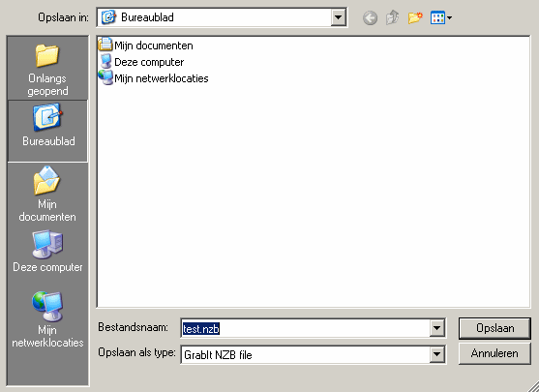The height and width of the screenshot is (392, 539).
Task: Expand the Opslaan in dropdown
Action: click(339, 17)
